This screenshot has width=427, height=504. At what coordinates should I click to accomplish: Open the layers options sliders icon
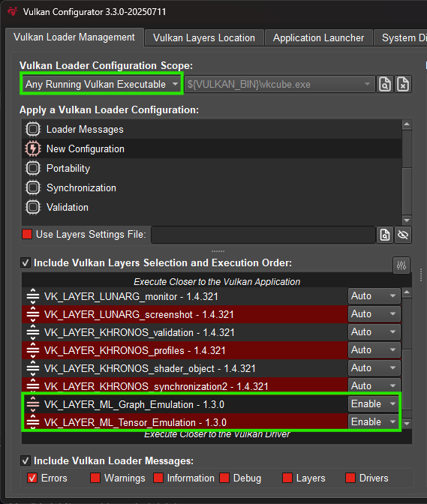click(401, 265)
